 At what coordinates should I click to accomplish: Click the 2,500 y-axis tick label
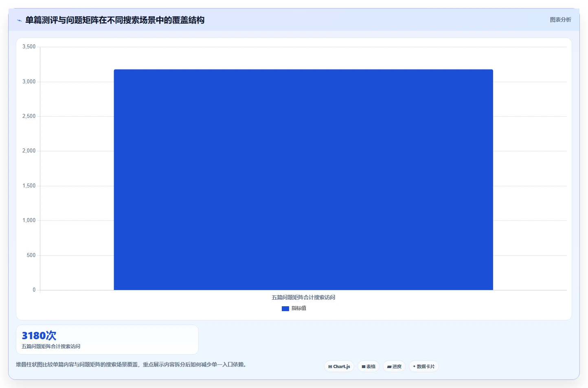pyautogui.click(x=29, y=116)
